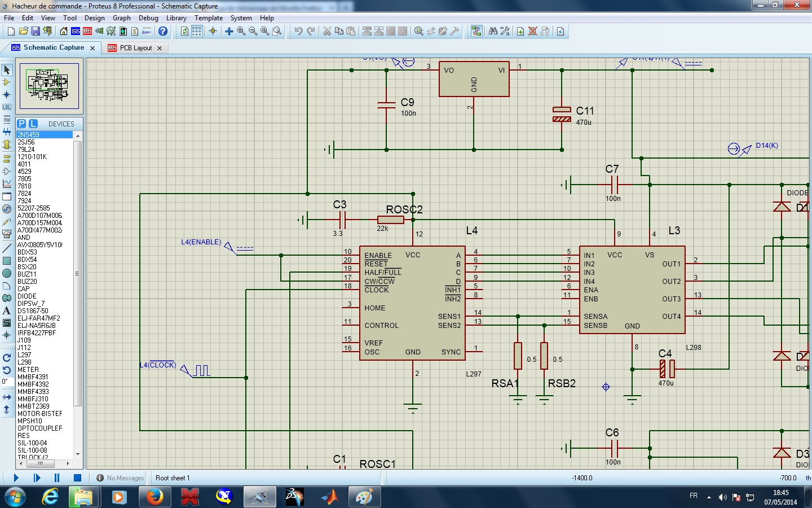Toggle the grid display button

pos(197,31)
